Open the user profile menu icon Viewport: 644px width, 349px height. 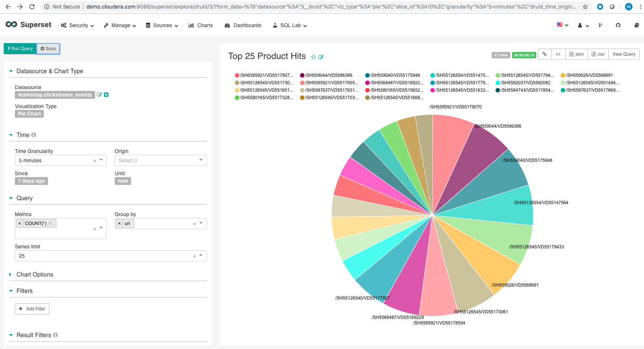point(583,25)
